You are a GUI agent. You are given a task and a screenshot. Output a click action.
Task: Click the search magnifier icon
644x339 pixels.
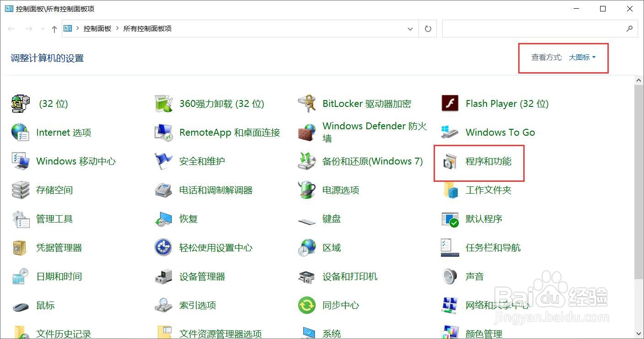click(630, 29)
